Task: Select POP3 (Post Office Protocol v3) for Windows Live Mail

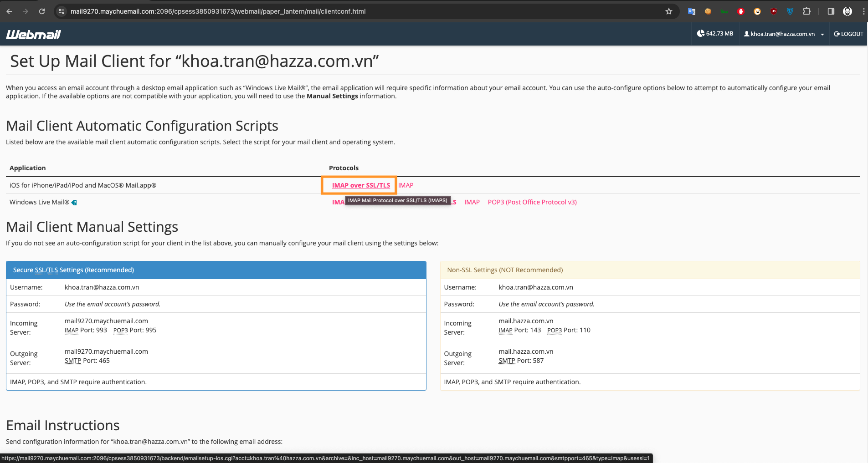Action: pos(532,202)
